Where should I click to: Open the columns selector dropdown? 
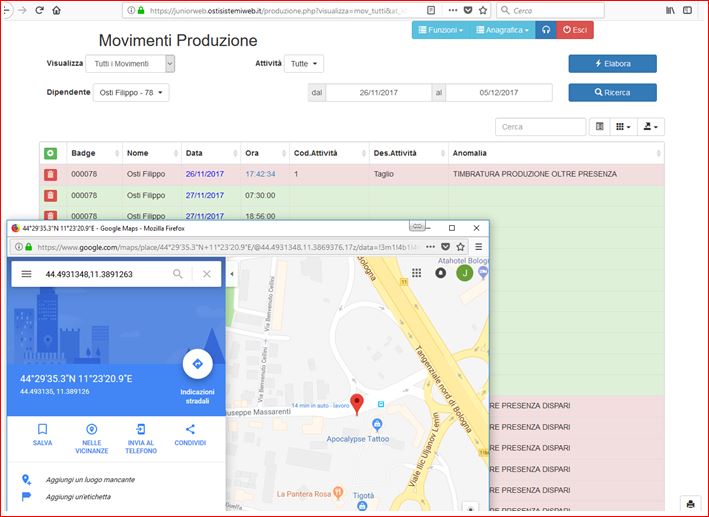click(624, 127)
